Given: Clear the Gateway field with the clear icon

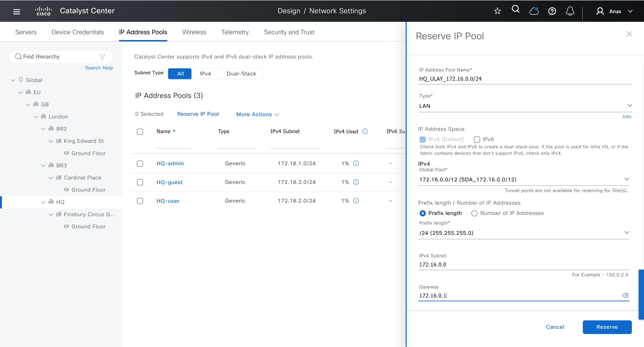Looking at the screenshot, I should tap(625, 295).
